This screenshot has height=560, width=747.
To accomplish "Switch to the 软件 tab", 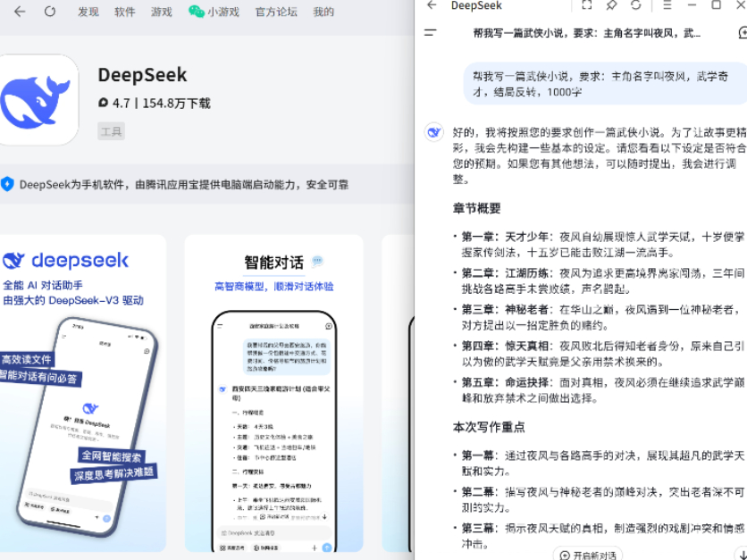I will click(125, 12).
